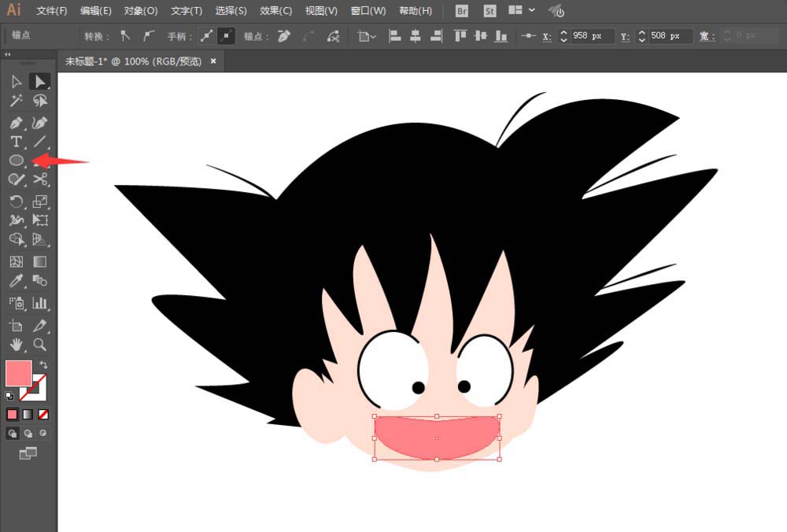Open Adobe Stock via St icon

(x=490, y=10)
